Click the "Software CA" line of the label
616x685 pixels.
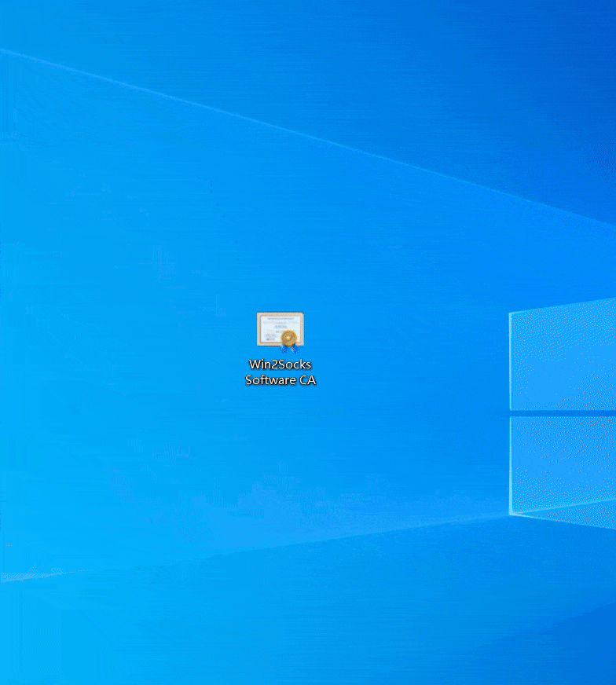280,380
